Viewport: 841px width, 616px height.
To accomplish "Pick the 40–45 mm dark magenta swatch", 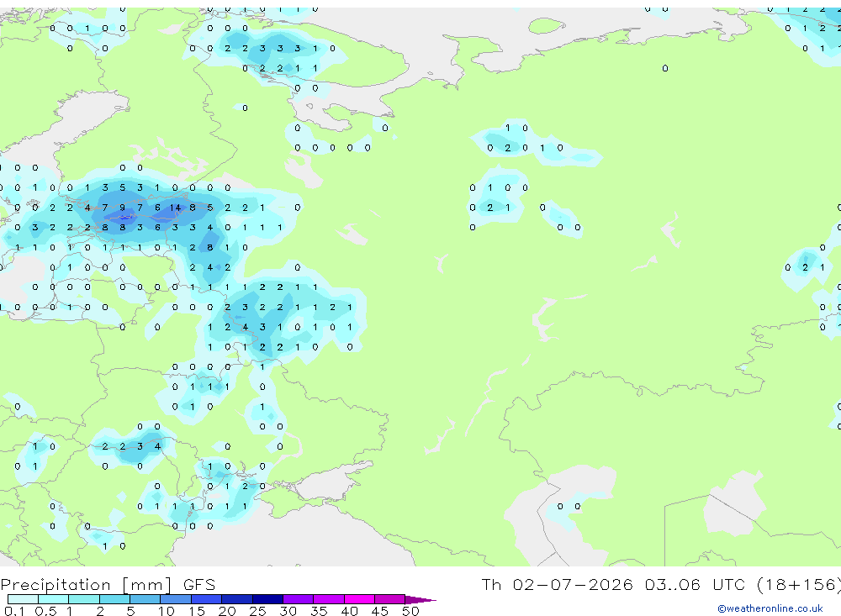I will click(360, 599).
